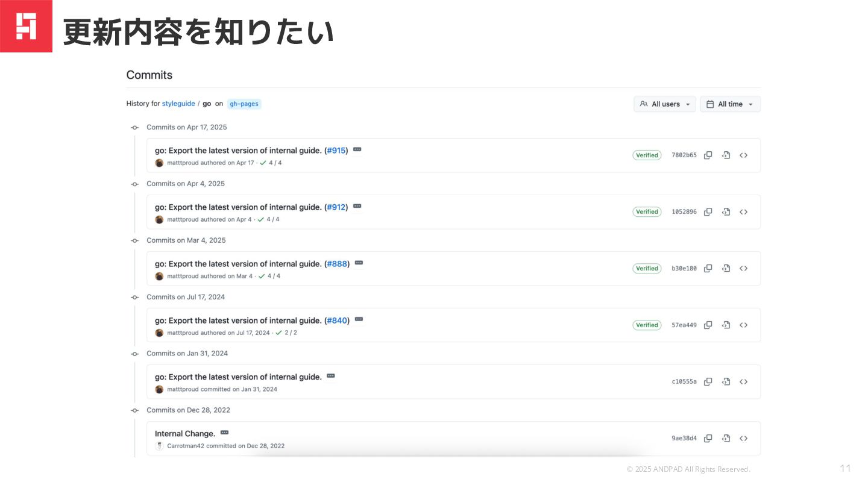Expand ellipsis on Internal Change commit
The image size is (868, 488).
tap(225, 433)
